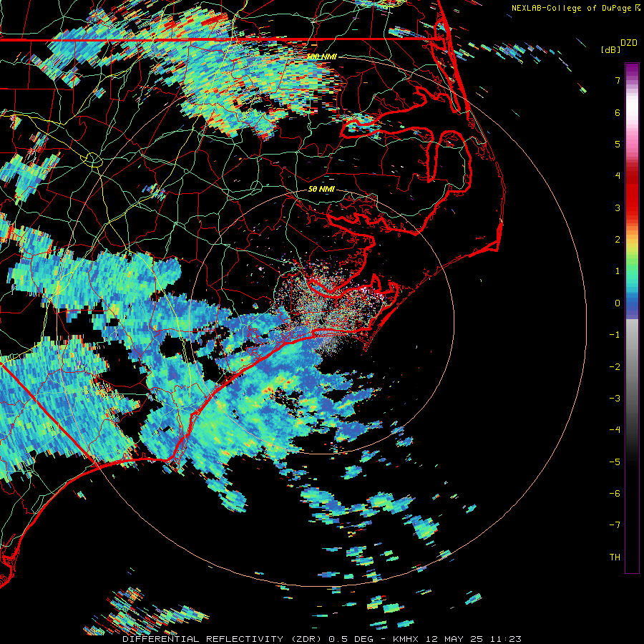
Task: Click the "DIFFERENTIAL REFLECTIVITY (ZDR)" caption at bottom
Action: pos(223,639)
